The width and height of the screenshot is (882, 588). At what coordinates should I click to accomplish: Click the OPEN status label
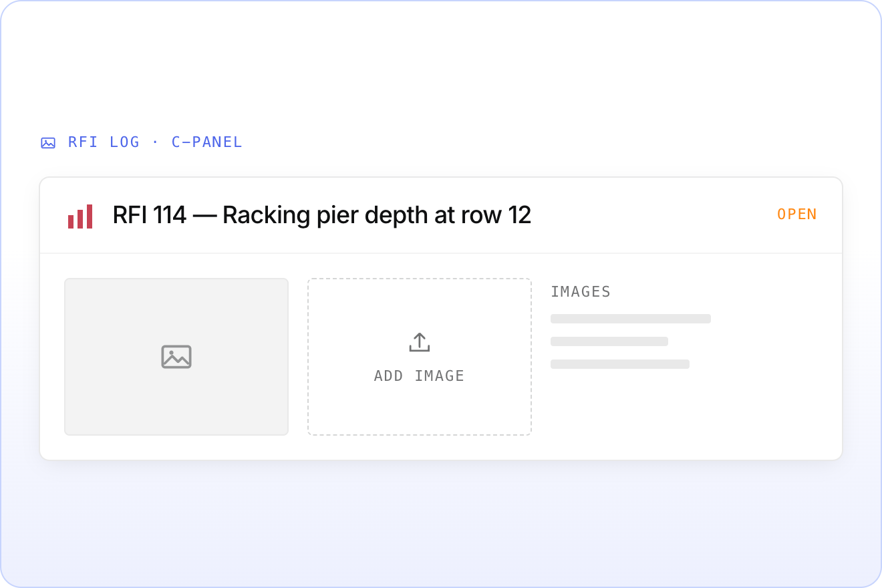coord(796,214)
